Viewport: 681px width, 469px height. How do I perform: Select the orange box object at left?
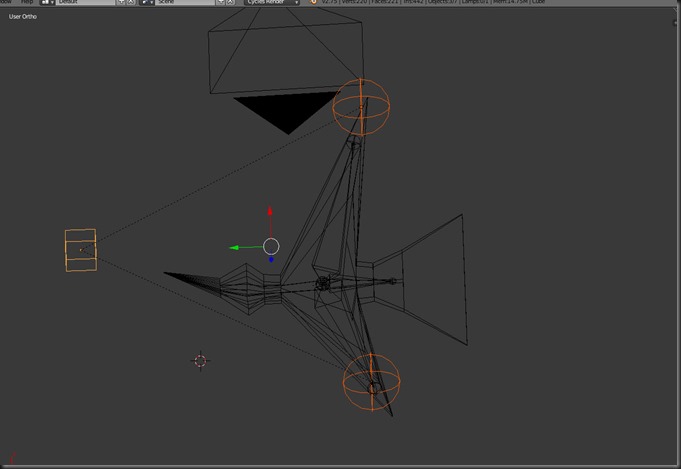point(81,250)
